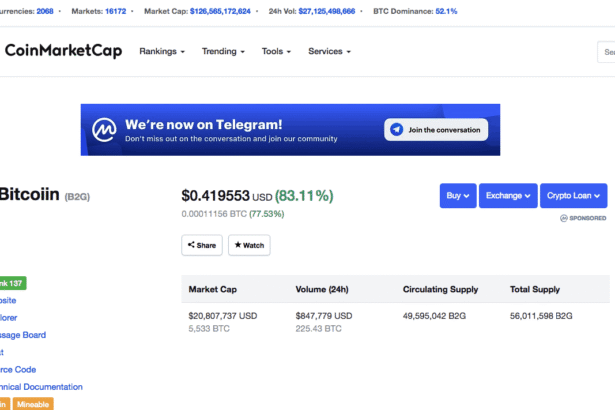Click the (B2G) ticker symbol

[77, 197]
